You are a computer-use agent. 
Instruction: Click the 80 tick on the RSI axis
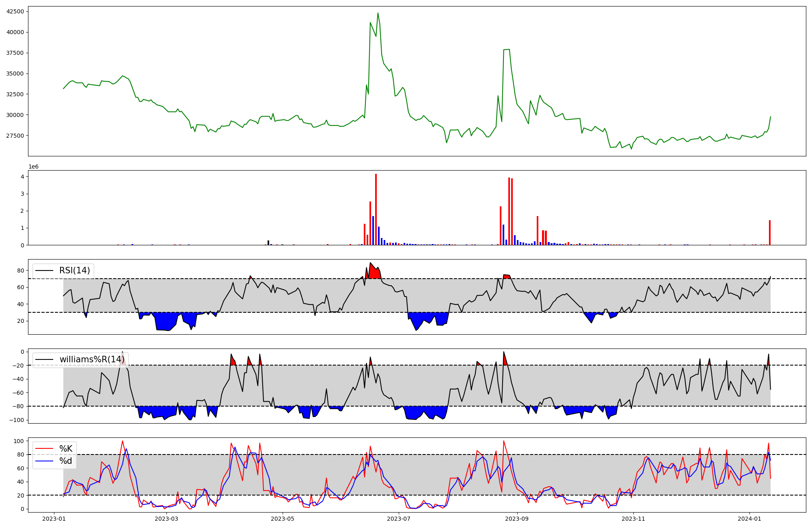20,270
